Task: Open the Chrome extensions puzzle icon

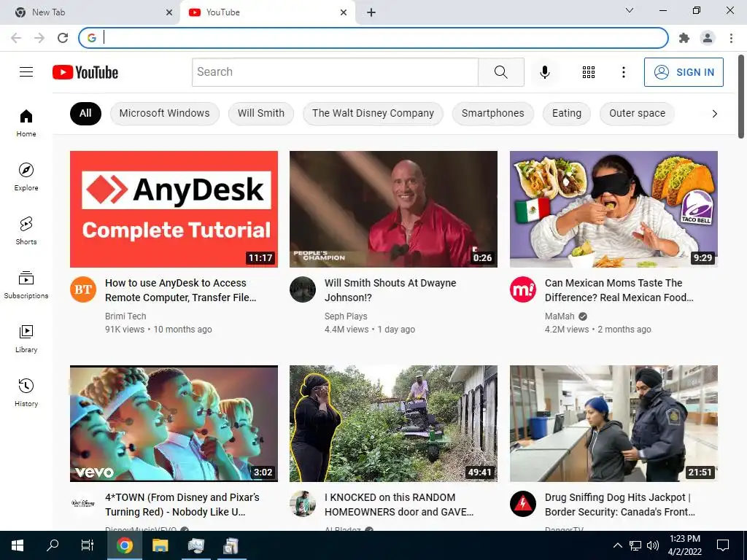Action: click(684, 38)
